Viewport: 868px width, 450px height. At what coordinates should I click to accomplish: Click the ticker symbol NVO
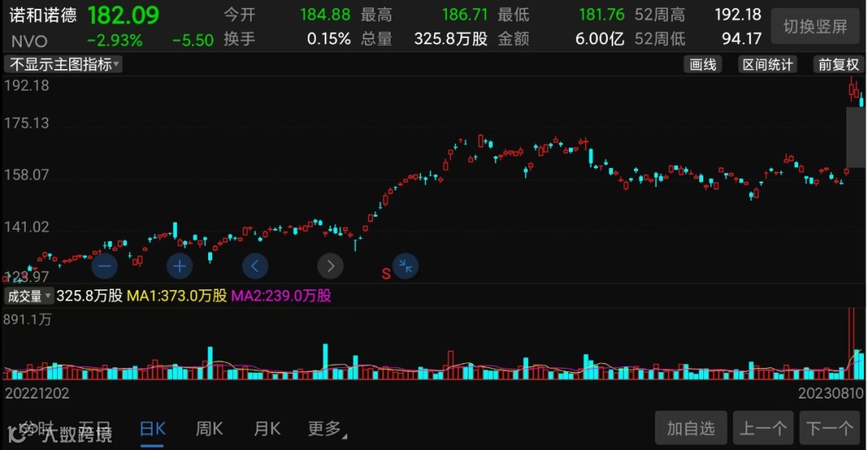point(30,41)
